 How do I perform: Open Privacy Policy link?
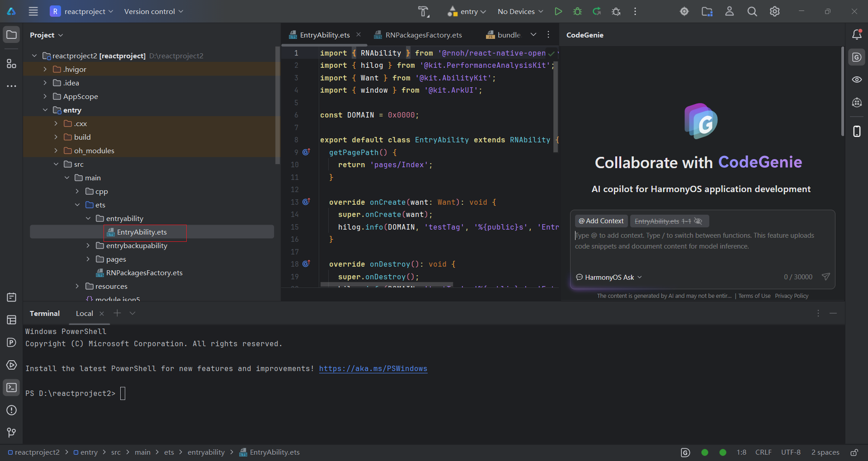pyautogui.click(x=792, y=296)
